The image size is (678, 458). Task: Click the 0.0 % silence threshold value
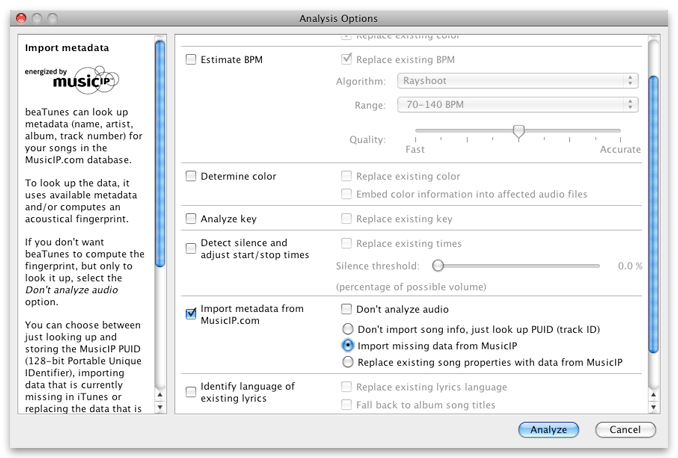(630, 266)
